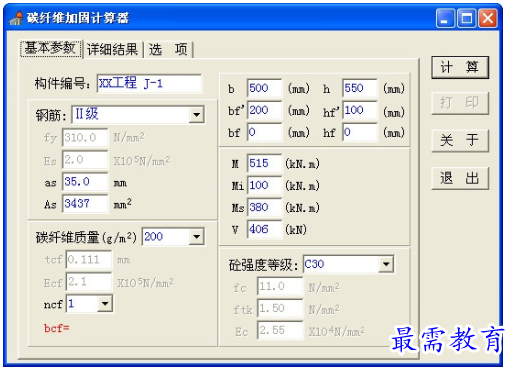Click the bf' field with 200

click(264, 110)
